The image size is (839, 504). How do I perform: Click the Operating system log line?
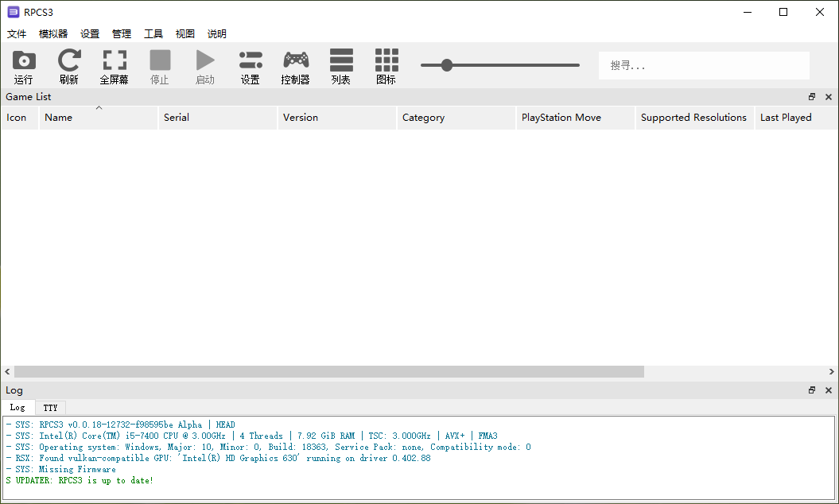coord(269,447)
